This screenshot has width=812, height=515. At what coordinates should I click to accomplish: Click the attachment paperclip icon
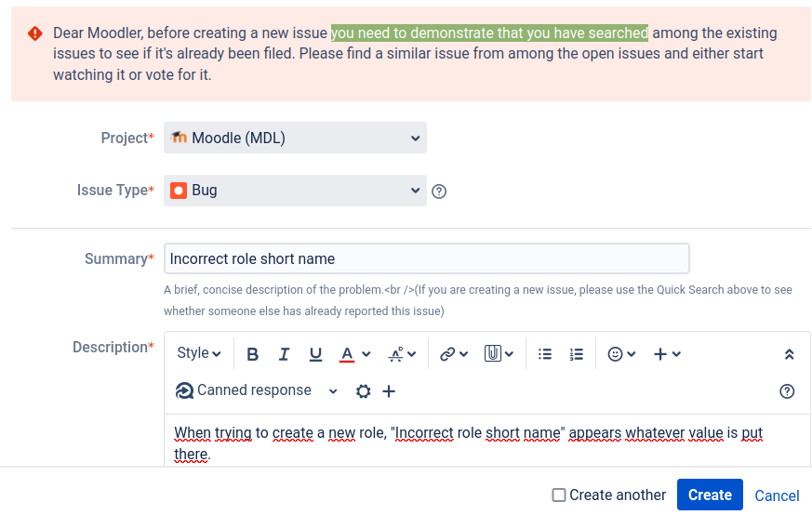(x=492, y=353)
